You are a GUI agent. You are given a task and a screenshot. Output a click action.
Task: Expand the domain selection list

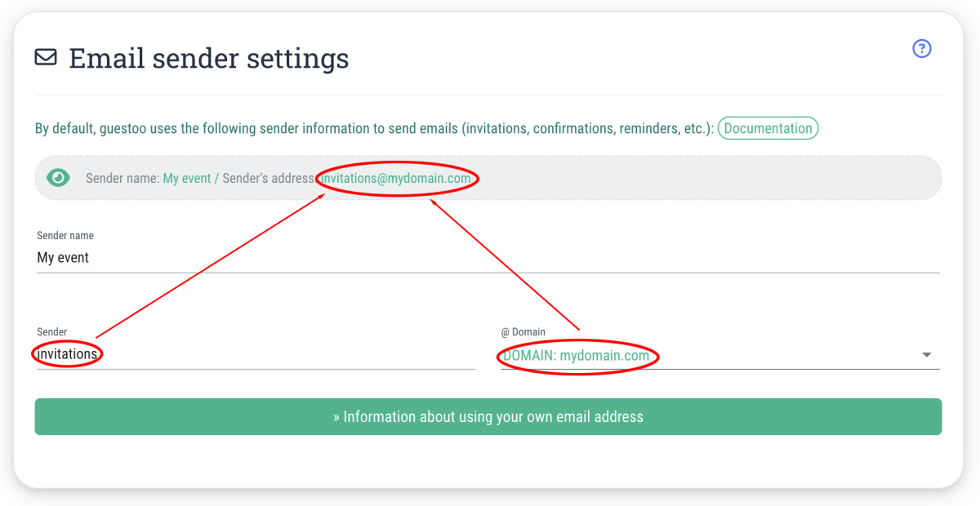coord(926,354)
